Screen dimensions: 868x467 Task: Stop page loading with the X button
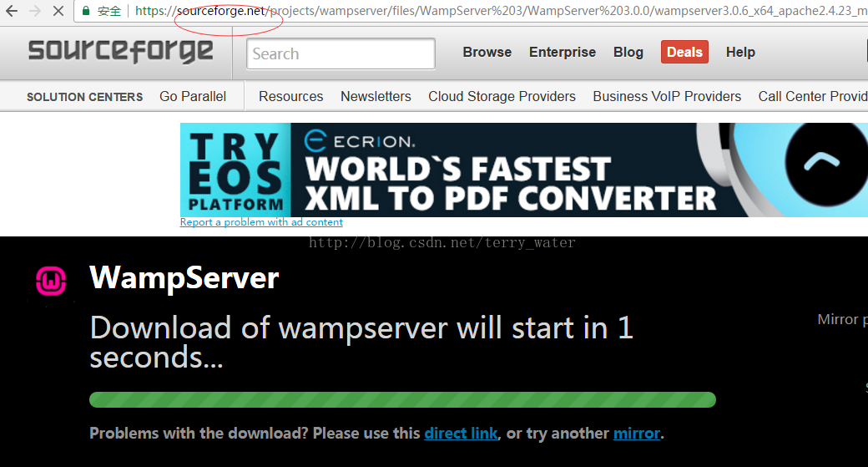(x=58, y=11)
